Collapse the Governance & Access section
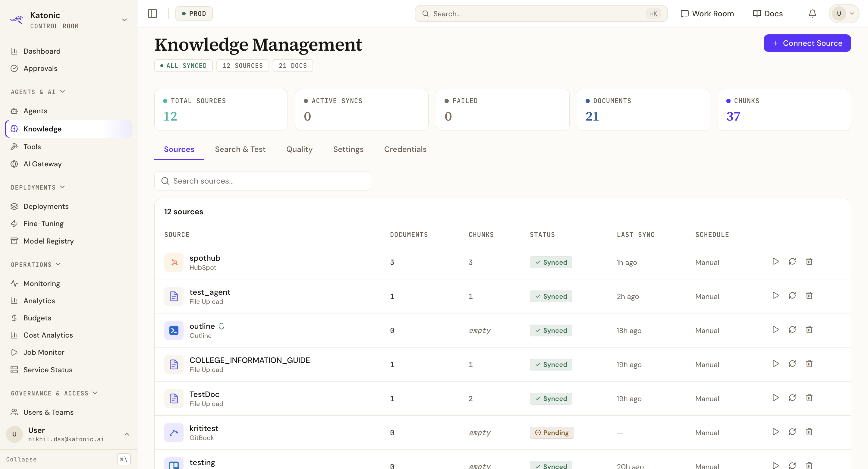 tap(54, 393)
